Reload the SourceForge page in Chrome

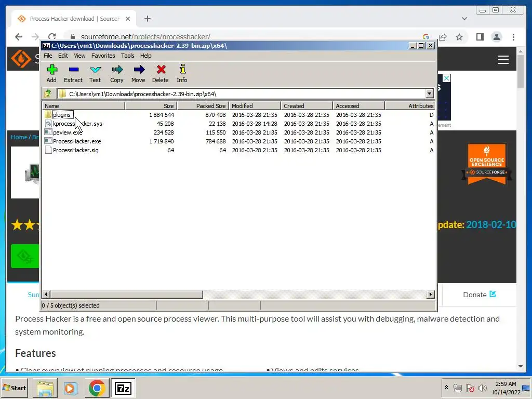coord(52,37)
